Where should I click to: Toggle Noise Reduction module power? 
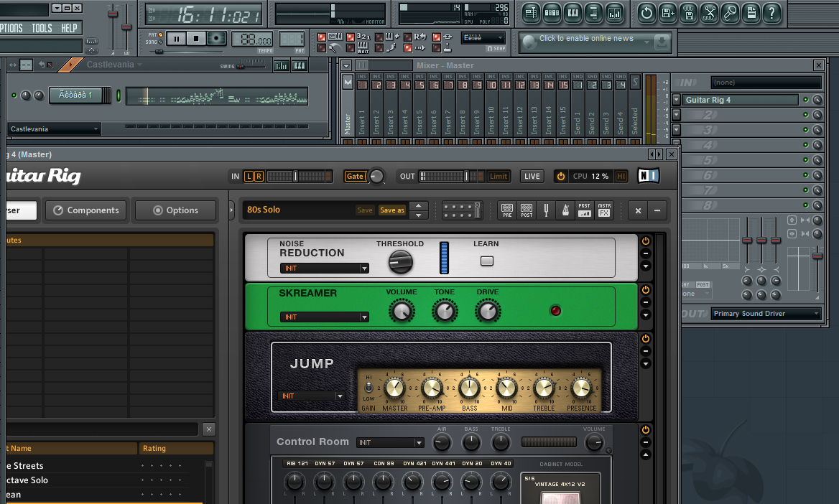[x=646, y=241]
